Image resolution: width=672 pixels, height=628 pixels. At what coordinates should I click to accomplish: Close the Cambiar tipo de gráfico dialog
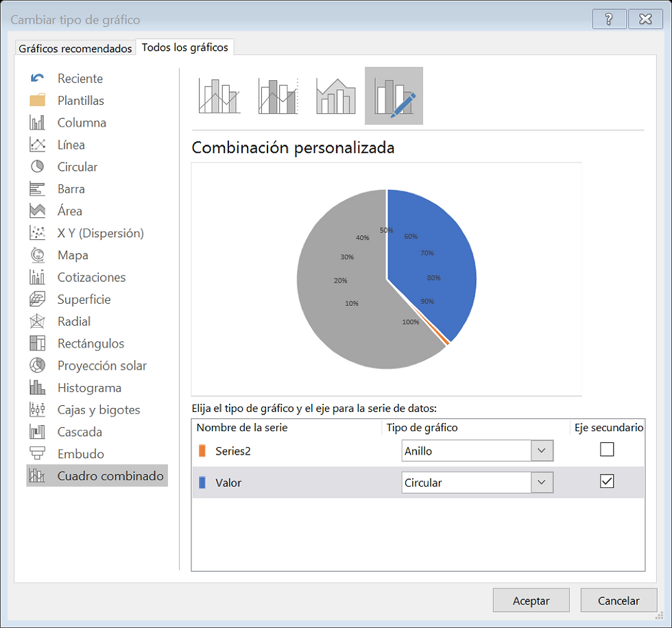[x=645, y=19]
